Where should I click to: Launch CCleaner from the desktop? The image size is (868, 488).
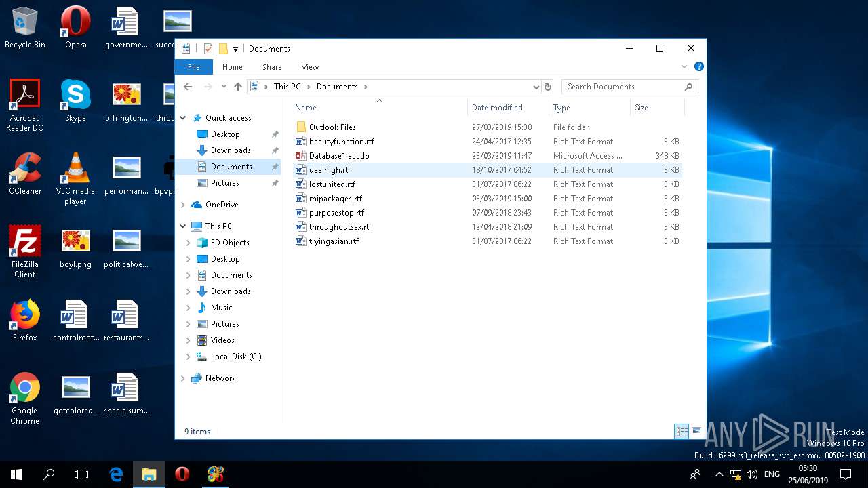(x=25, y=174)
